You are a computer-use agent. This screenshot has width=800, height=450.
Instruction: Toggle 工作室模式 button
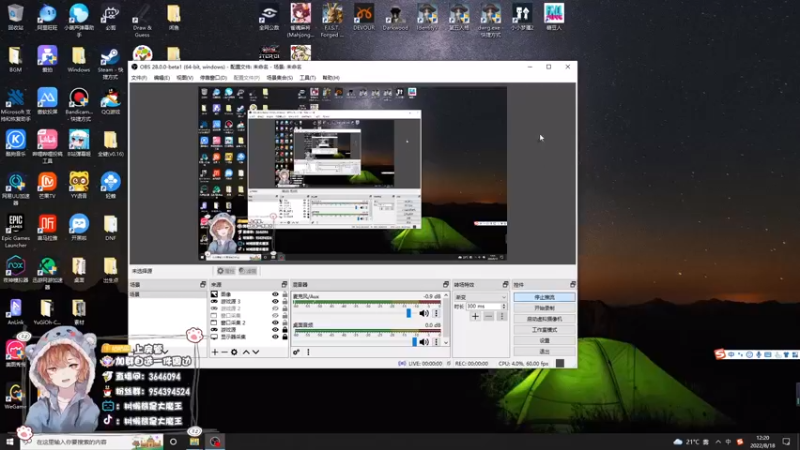tap(544, 330)
